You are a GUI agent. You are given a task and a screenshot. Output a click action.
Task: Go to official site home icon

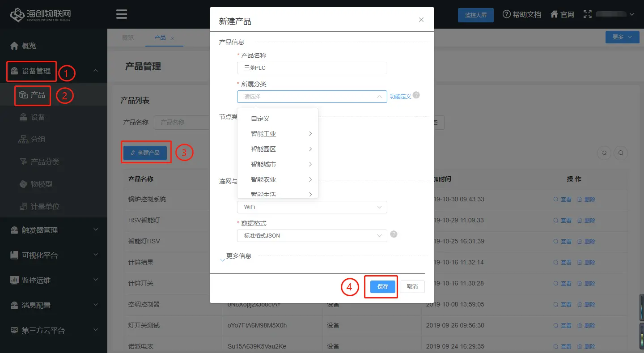tap(554, 14)
